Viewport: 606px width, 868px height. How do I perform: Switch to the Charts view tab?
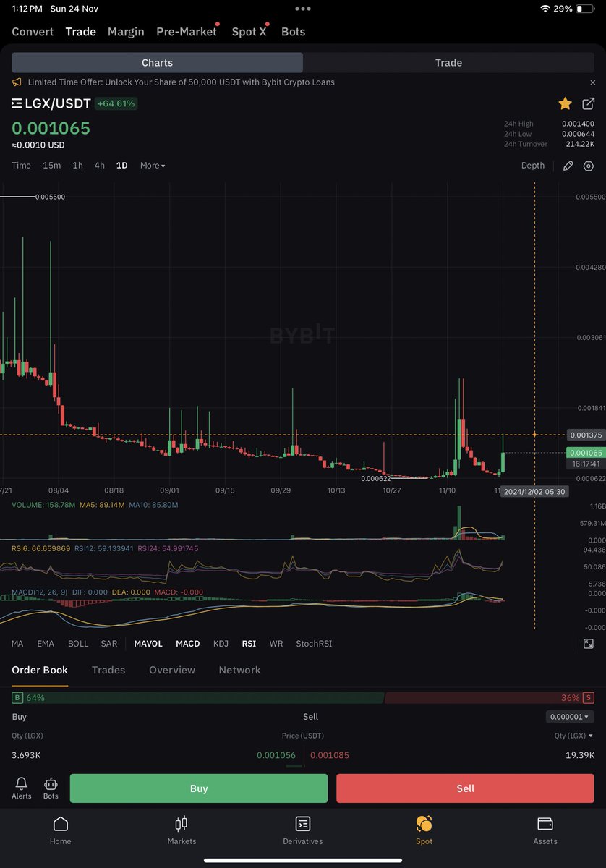157,63
